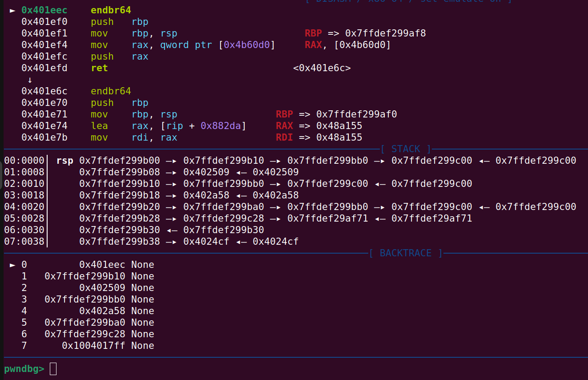The image size is (588, 380).
Task: Click the 0x7ffdef29af71 pointer on stack row 05:0028
Action: click(x=327, y=218)
